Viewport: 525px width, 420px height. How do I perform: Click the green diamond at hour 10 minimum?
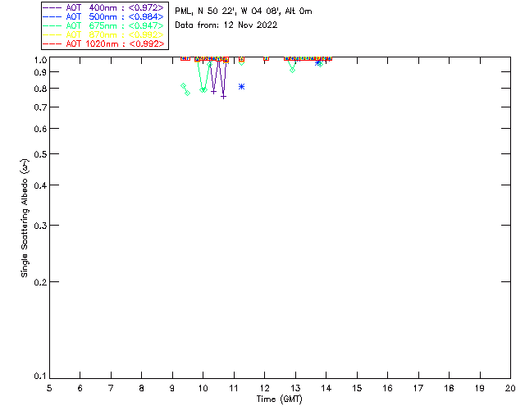coord(203,89)
